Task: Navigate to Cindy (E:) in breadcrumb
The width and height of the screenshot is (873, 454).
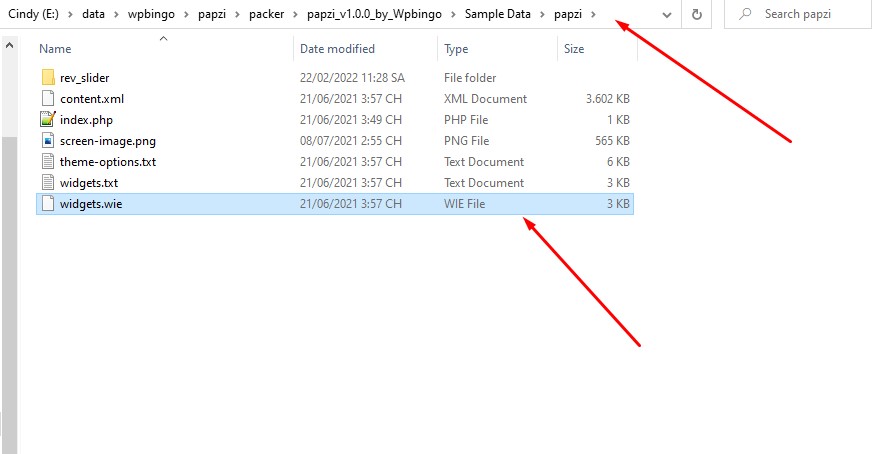Action: coord(33,14)
